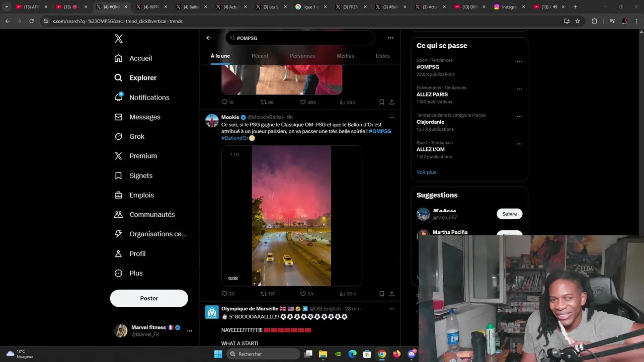644x362 pixels.
Task: Click the X logo in the sidebar
Action: [118, 39]
